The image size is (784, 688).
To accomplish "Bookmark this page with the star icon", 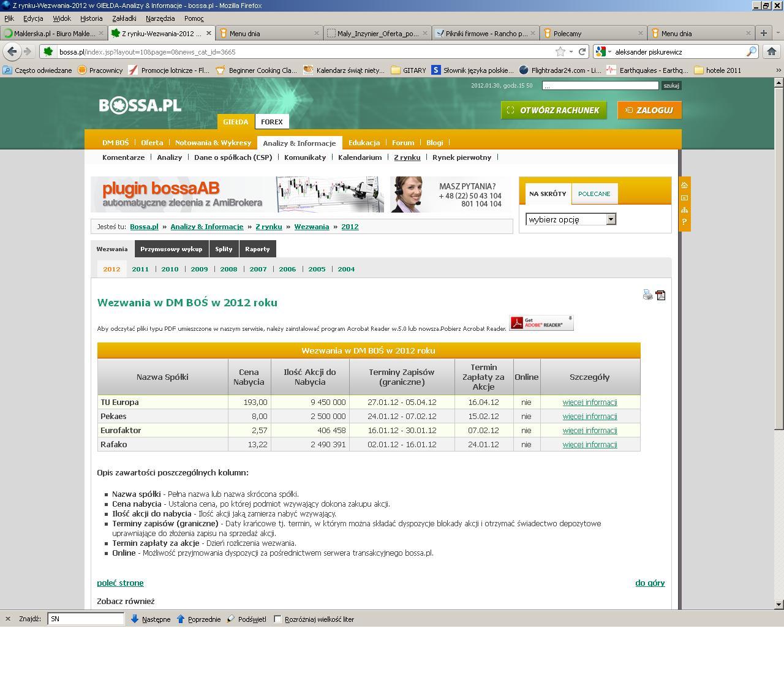I will click(560, 51).
